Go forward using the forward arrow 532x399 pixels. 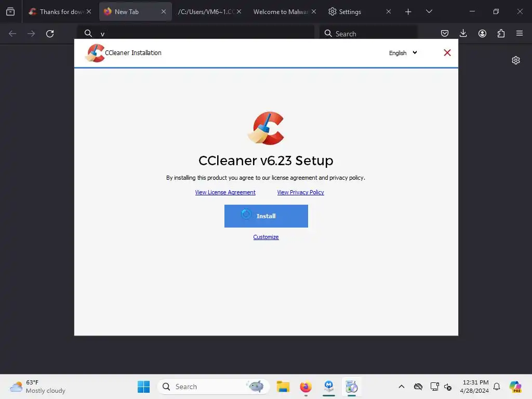coord(31,33)
